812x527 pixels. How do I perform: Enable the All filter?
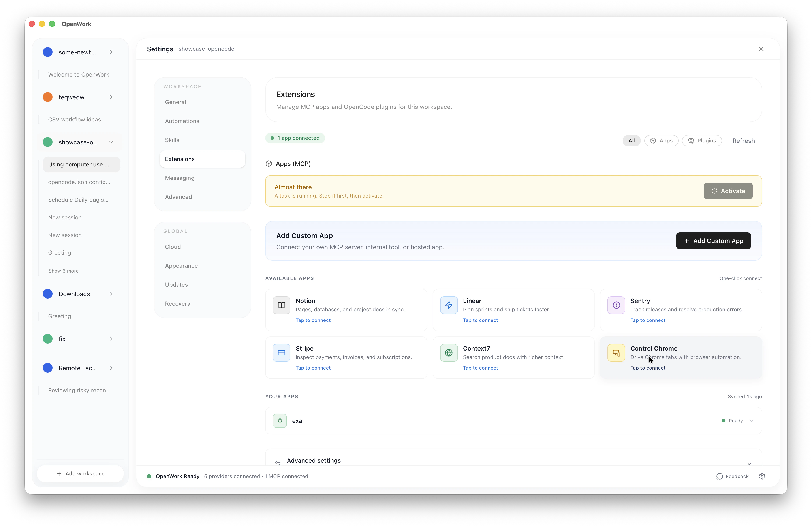pos(631,140)
